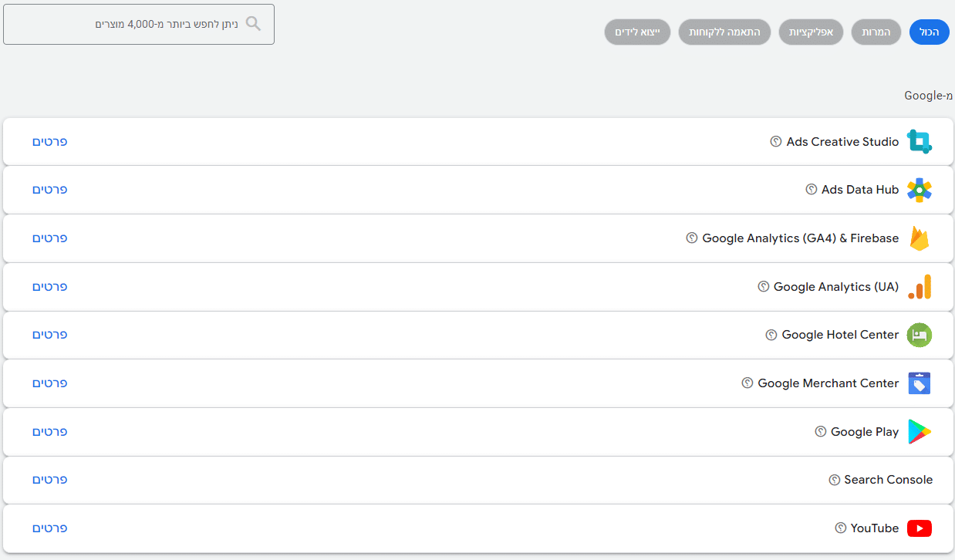This screenshot has height=560, width=955.
Task: Click the Google Analytics (UA) bar-chart icon
Action: [x=919, y=287]
